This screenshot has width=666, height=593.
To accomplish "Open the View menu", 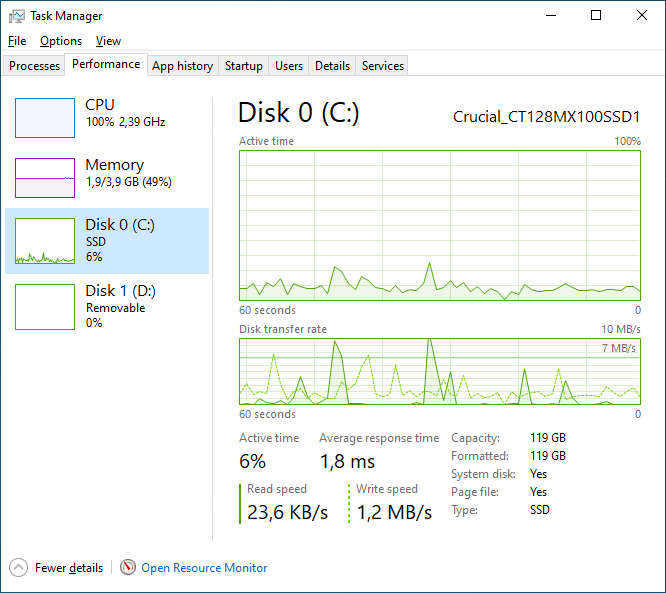I will [108, 41].
